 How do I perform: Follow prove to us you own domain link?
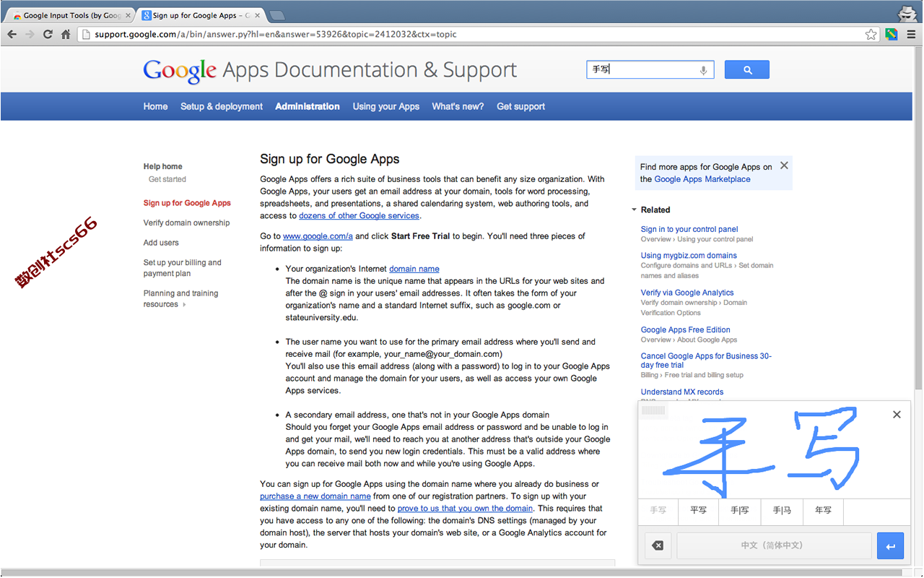click(x=465, y=509)
